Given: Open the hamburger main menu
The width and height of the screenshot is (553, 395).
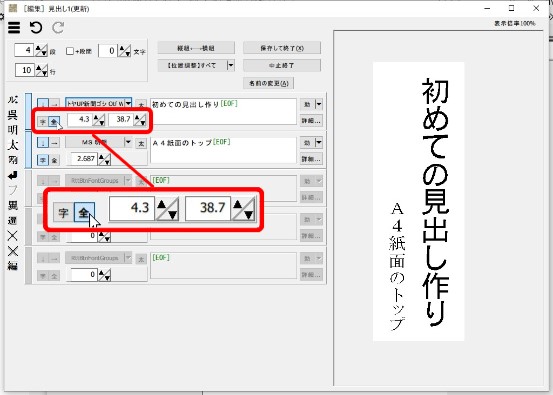Looking at the screenshot, I should (x=14, y=28).
